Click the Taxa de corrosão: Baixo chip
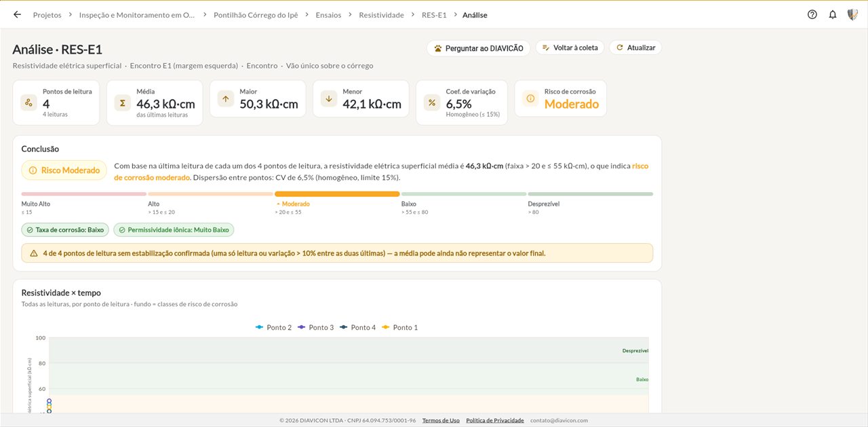The height and width of the screenshot is (427, 868). [65, 230]
